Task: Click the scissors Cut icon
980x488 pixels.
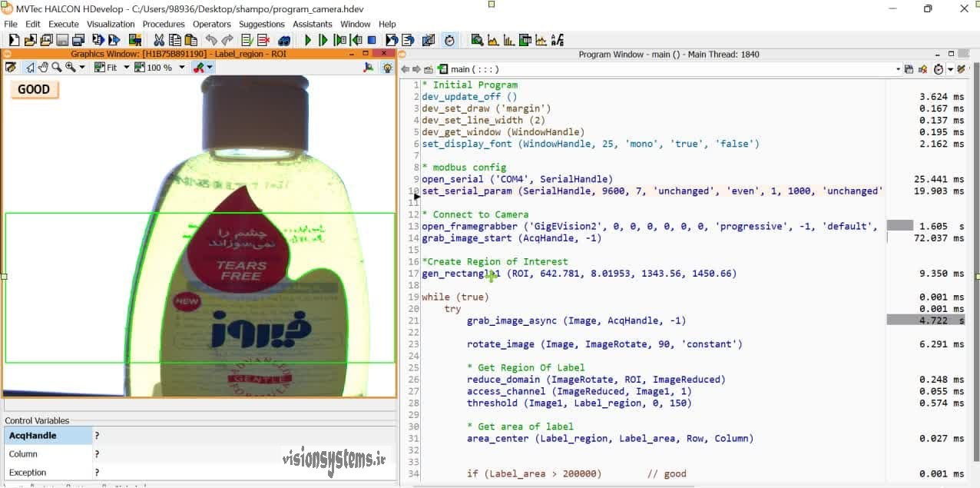Action: (x=159, y=40)
